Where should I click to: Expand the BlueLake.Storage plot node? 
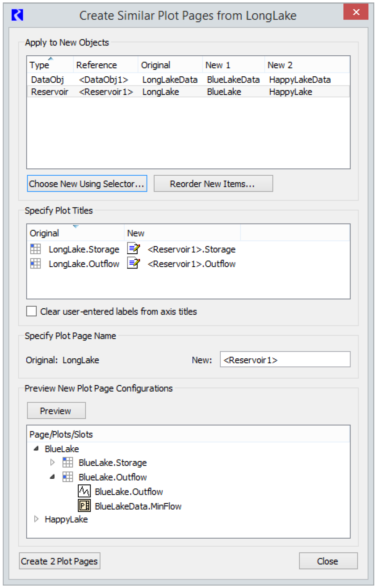(52, 462)
